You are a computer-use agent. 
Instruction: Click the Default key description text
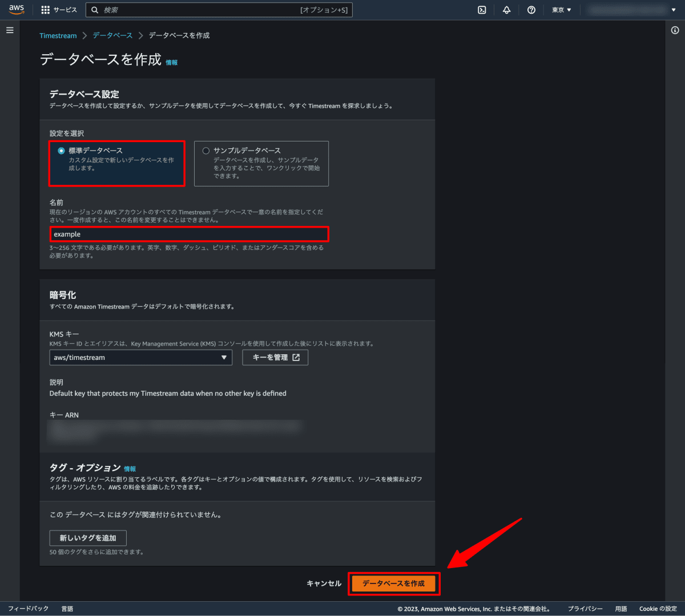168,394
